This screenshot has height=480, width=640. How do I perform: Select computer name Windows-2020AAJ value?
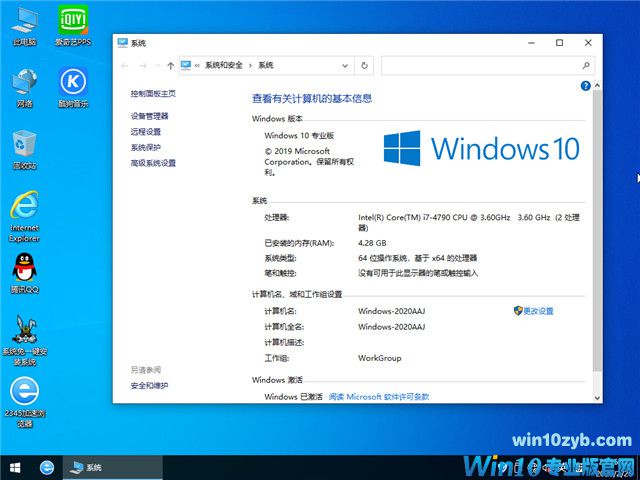point(391,311)
